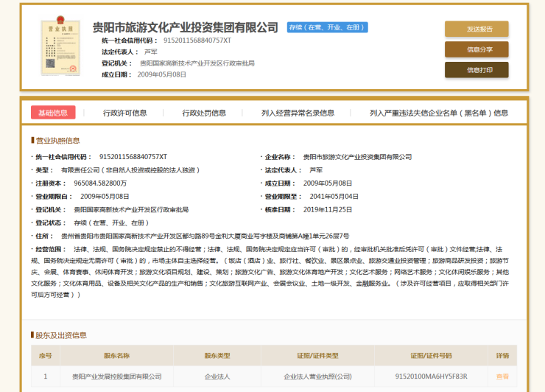Click the 股东及出资信息 section heading

[x=61, y=335]
